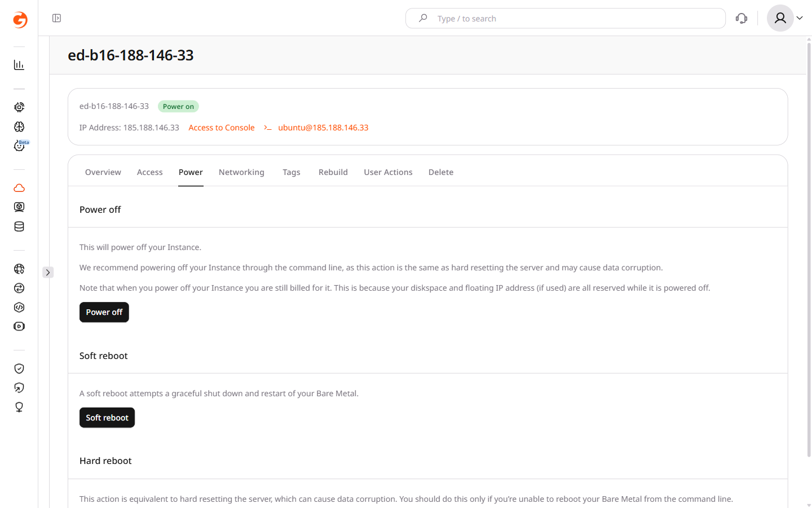This screenshot has height=508, width=812.
Task: Click the user avatar icon
Action: click(780, 18)
